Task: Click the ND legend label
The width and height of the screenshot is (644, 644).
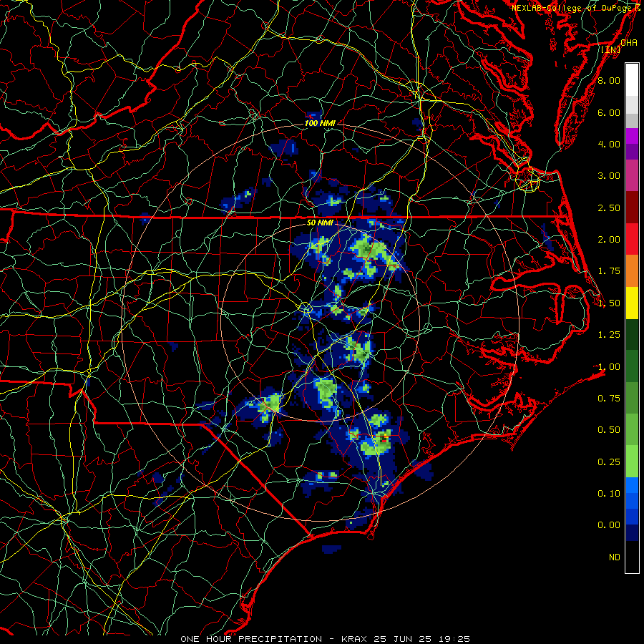Action: [x=615, y=557]
